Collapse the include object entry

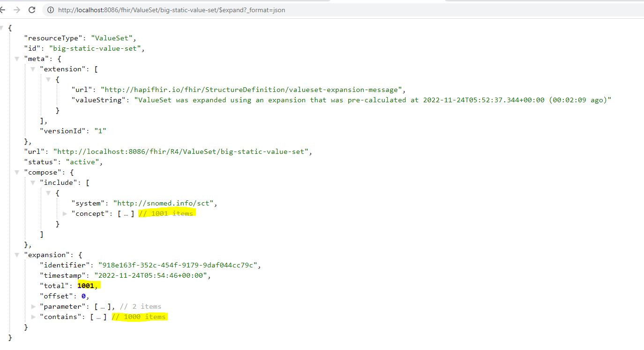pyautogui.click(x=48, y=192)
